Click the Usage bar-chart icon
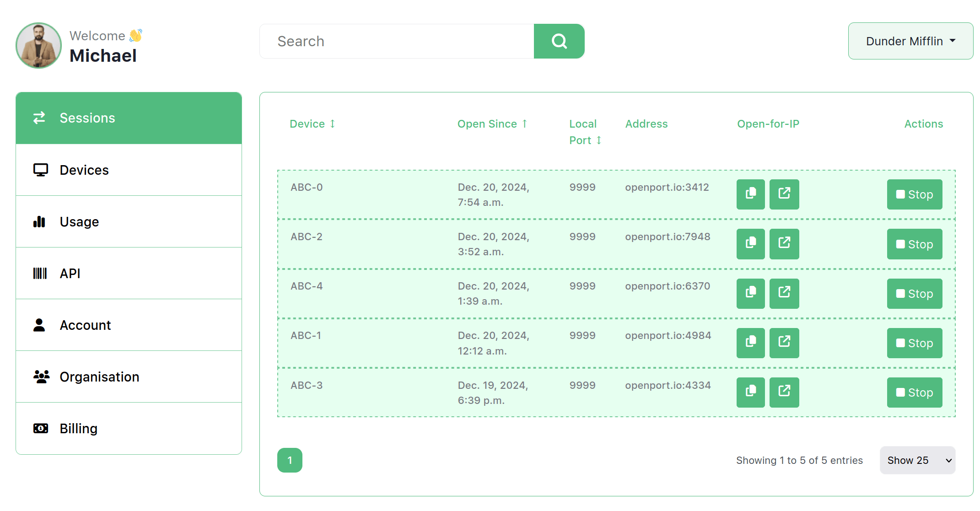 point(39,221)
